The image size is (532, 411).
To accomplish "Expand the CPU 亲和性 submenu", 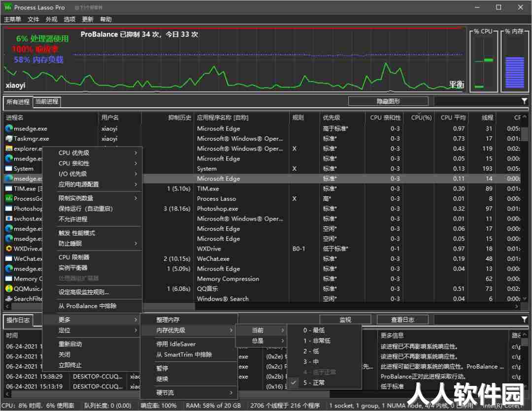I will coord(92,163).
